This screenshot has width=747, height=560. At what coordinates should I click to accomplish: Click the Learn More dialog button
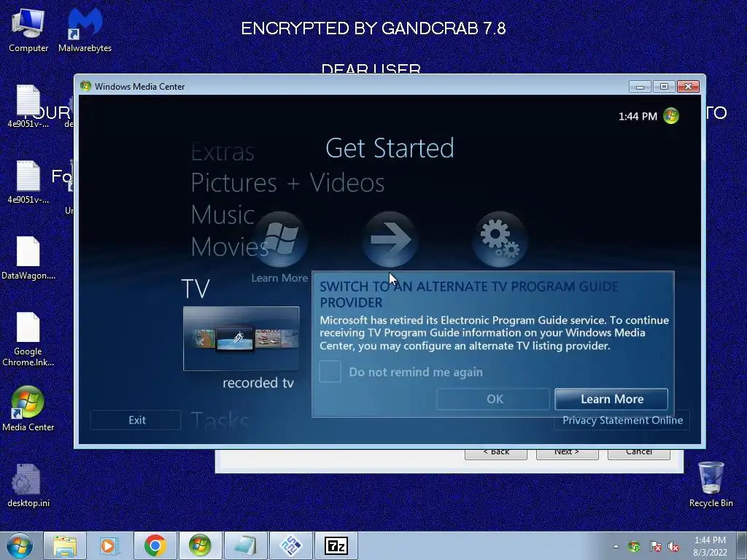[x=611, y=399]
